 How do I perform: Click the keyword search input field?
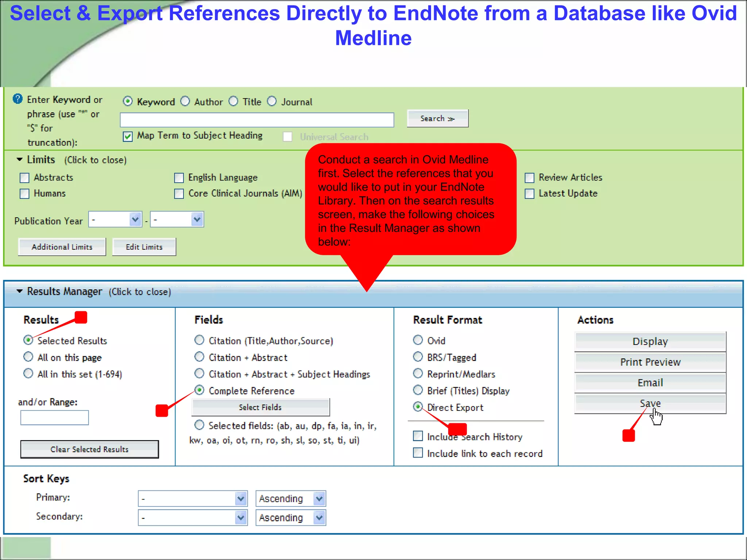pyautogui.click(x=257, y=120)
